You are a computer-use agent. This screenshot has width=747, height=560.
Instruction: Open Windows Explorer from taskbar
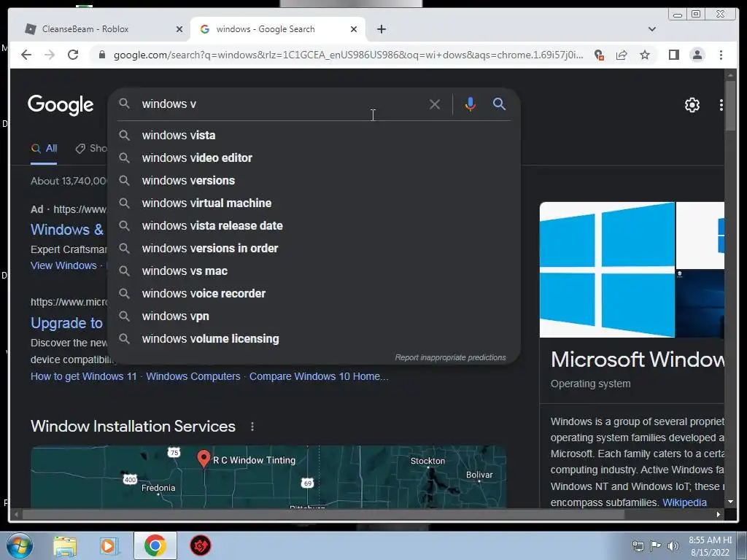(65, 545)
